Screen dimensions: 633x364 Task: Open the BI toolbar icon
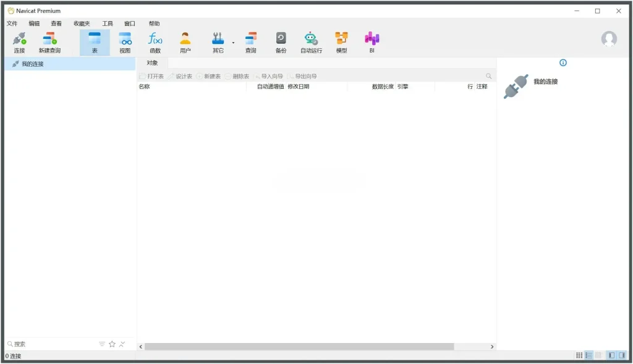(372, 43)
